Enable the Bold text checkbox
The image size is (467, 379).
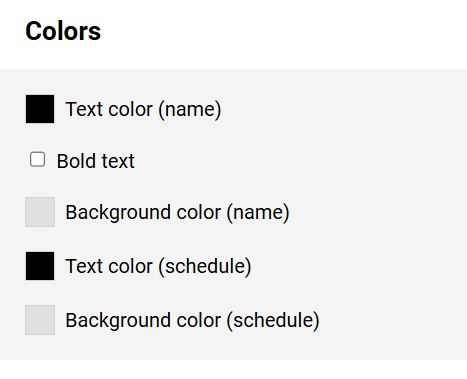pos(37,159)
